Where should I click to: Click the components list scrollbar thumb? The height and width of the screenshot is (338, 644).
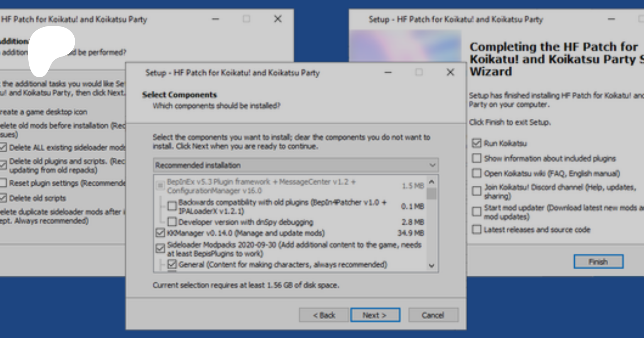click(x=431, y=194)
